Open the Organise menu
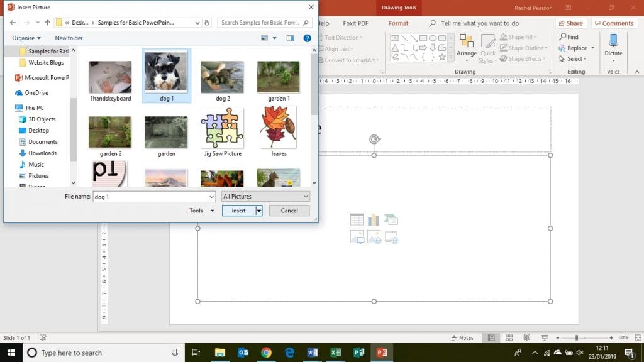The image size is (644, 362). click(25, 38)
